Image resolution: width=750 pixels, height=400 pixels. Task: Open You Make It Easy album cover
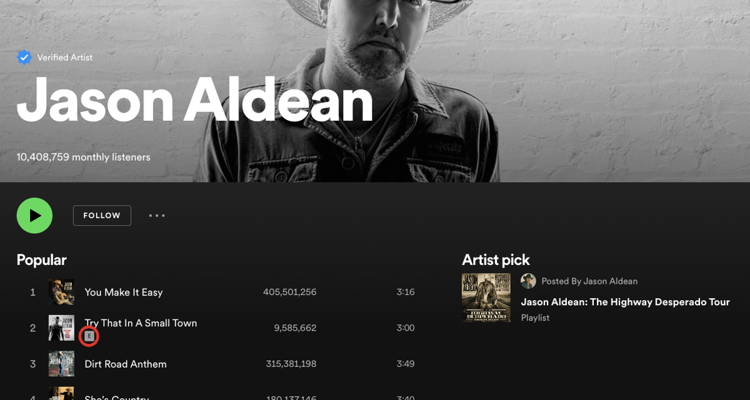(x=61, y=292)
